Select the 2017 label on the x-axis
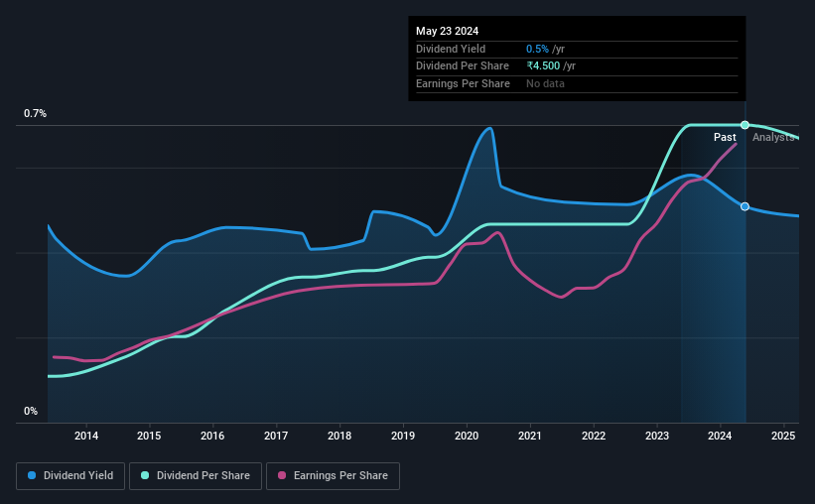 click(x=276, y=436)
